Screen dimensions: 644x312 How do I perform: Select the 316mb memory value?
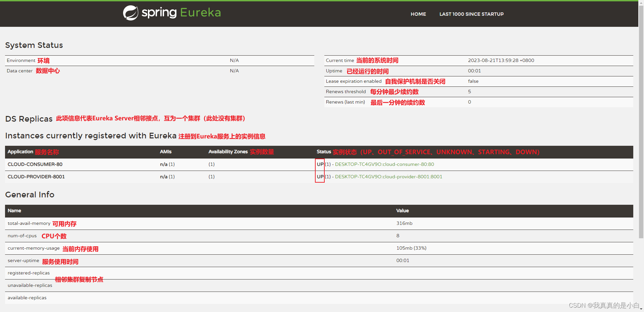(404, 223)
